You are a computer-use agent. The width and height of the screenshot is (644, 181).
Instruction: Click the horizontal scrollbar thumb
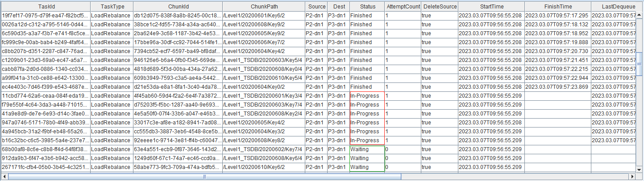coord(204,177)
